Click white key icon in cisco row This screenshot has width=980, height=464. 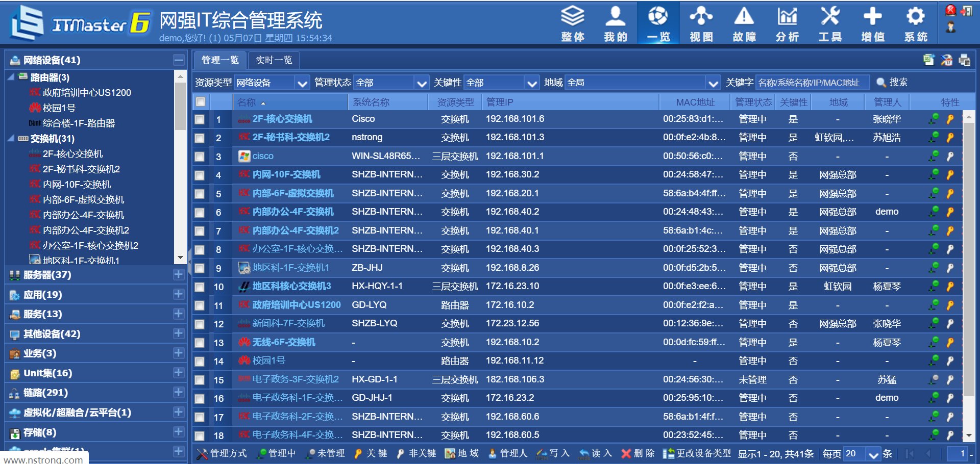950,157
